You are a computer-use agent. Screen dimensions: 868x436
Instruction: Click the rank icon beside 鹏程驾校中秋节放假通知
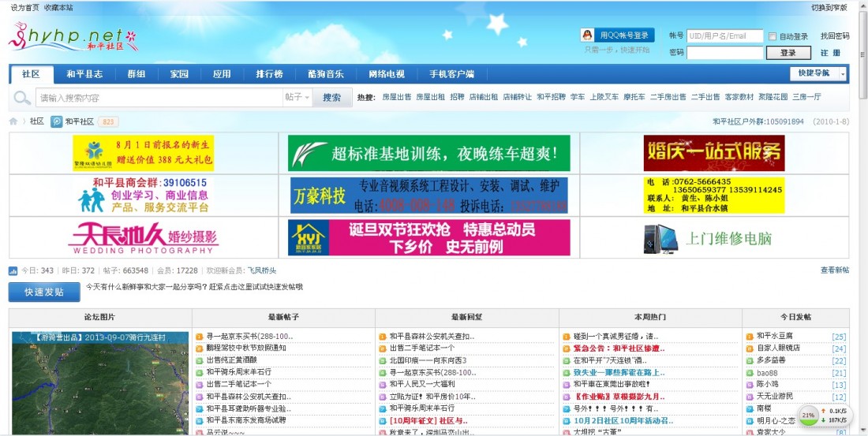point(200,348)
